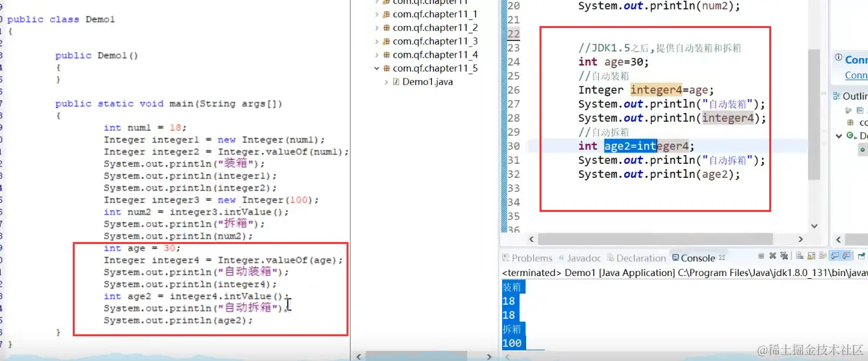Switch to the Javadoc tab

pyautogui.click(x=580, y=258)
